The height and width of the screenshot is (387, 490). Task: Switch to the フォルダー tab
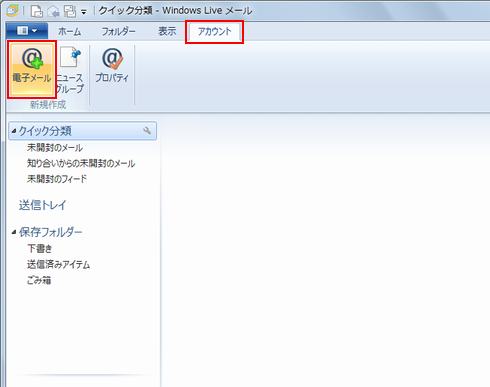pos(118,31)
